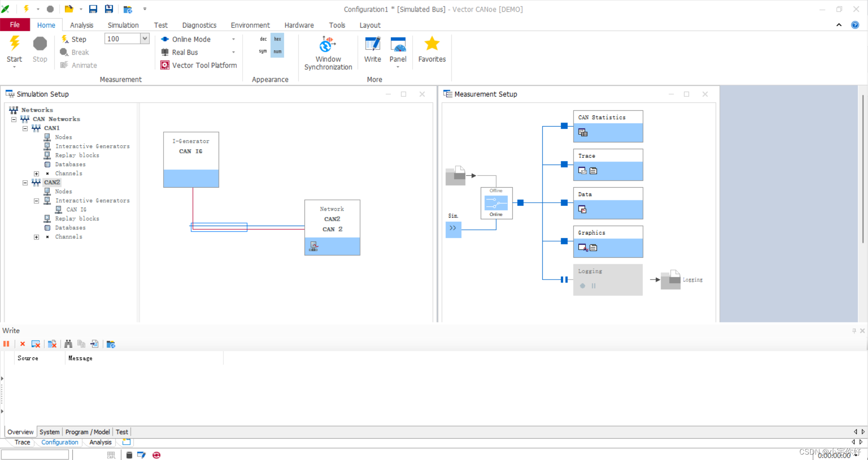The image size is (868, 460).
Task: Open configuration with folder icon in title bar
Action: 69,9
